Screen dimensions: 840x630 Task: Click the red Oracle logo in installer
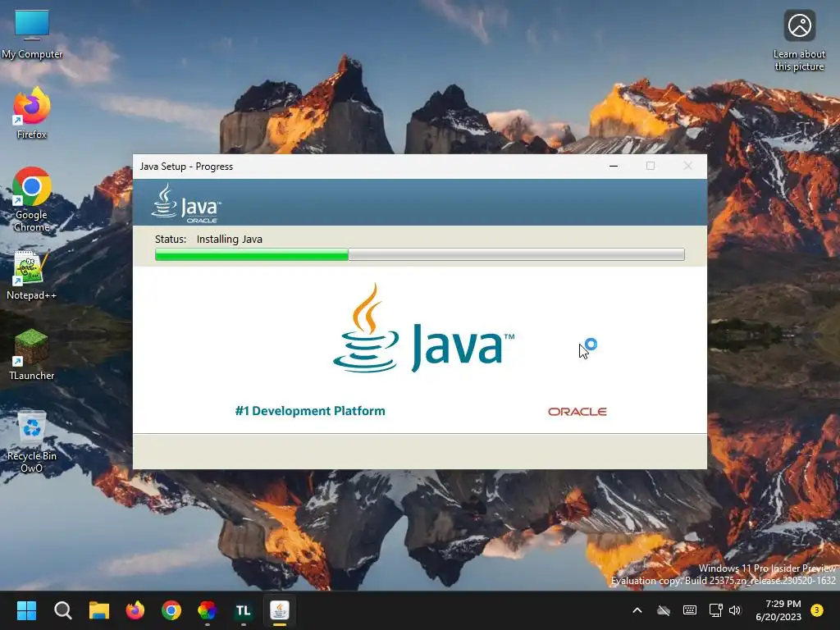[x=577, y=412]
